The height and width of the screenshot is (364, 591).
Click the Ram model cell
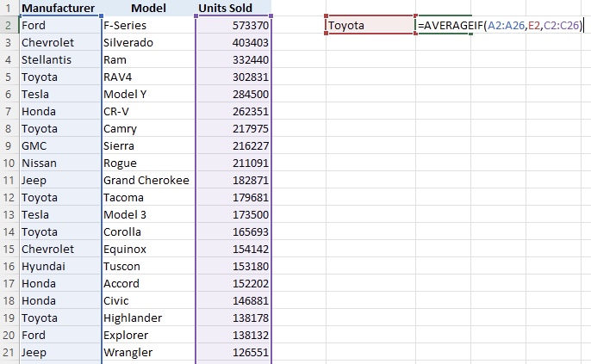(148, 60)
